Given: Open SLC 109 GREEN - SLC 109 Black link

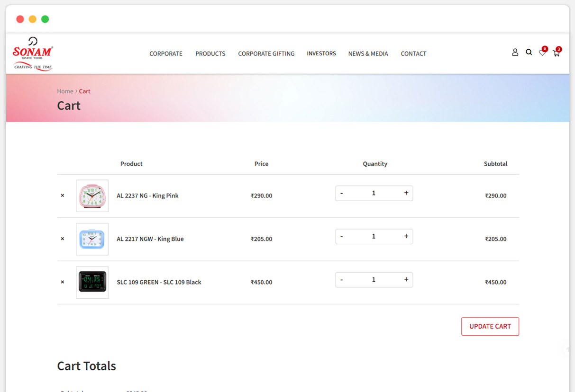Looking at the screenshot, I should point(159,282).
